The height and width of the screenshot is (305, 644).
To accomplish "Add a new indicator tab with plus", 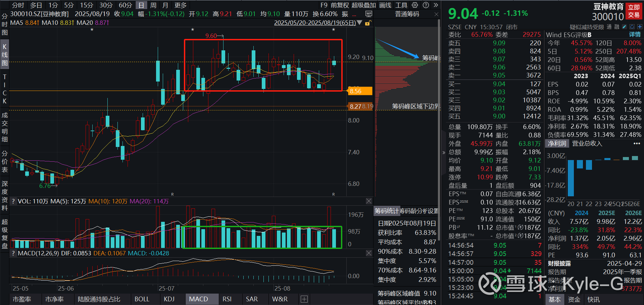I will tap(304, 299).
